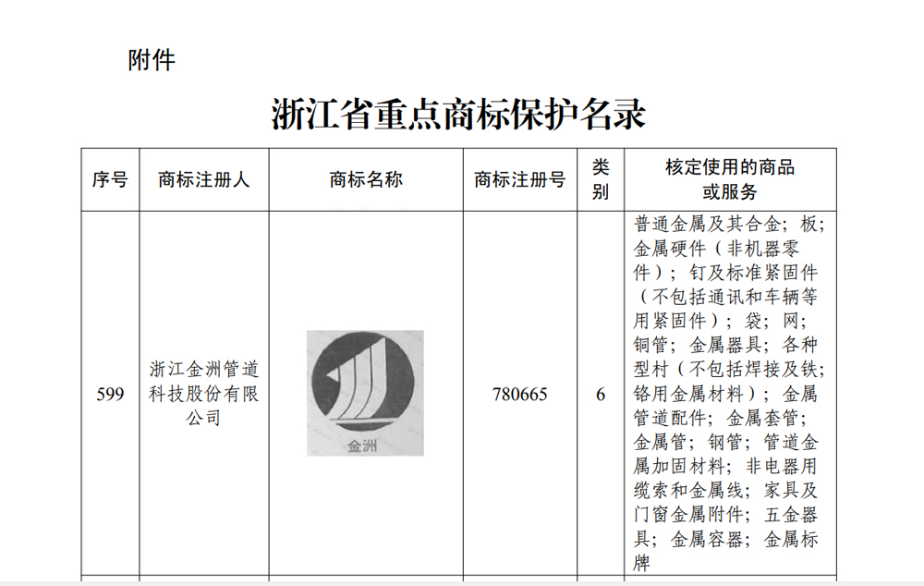This screenshot has width=924, height=586.
Task: Click serial number 599 in the table
Action: [110, 395]
